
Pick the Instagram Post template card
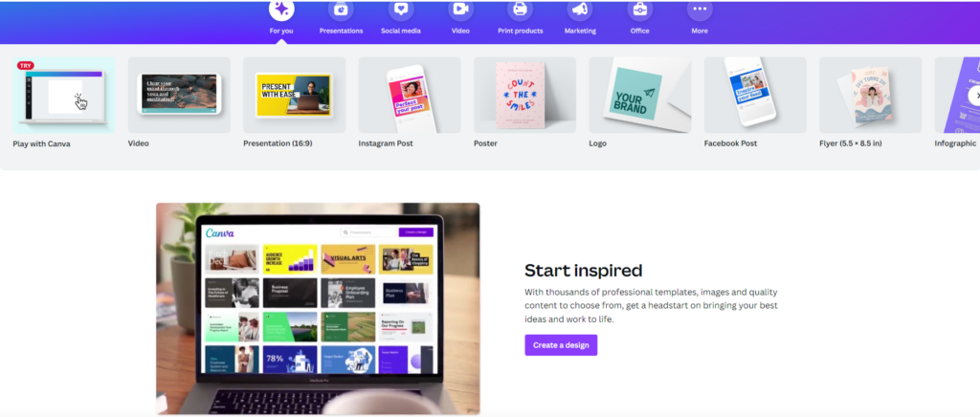(410, 95)
